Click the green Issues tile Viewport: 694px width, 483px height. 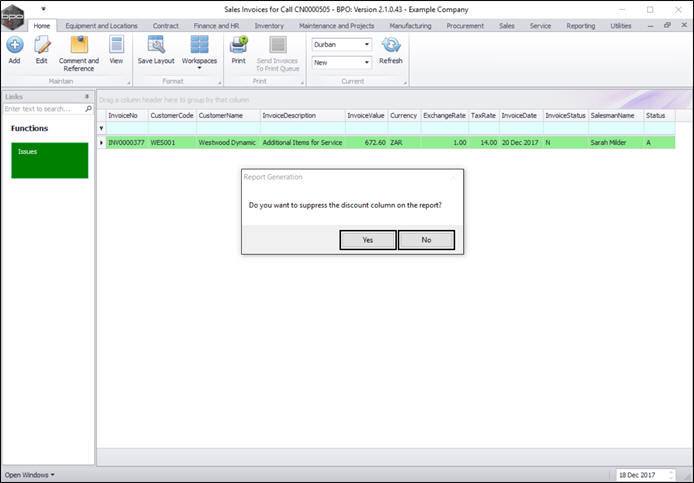tap(50, 160)
